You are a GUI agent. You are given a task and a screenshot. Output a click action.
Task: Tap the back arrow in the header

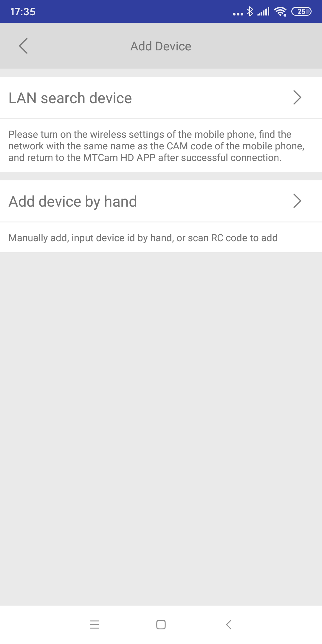23,46
